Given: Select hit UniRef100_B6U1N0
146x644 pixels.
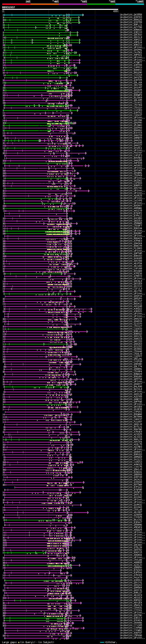Looking at the screenshot, I should tap(131, 72).
